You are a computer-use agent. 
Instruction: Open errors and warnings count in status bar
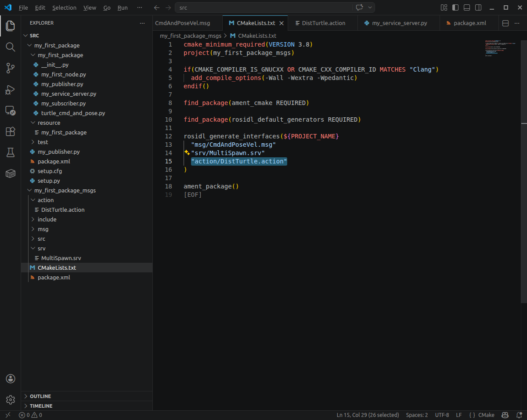point(30,415)
